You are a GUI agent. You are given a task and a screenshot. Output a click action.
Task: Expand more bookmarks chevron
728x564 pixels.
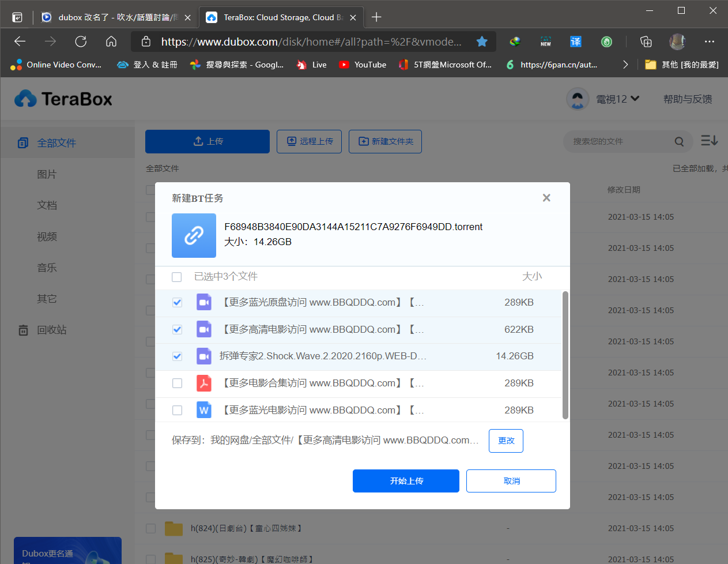click(x=625, y=65)
